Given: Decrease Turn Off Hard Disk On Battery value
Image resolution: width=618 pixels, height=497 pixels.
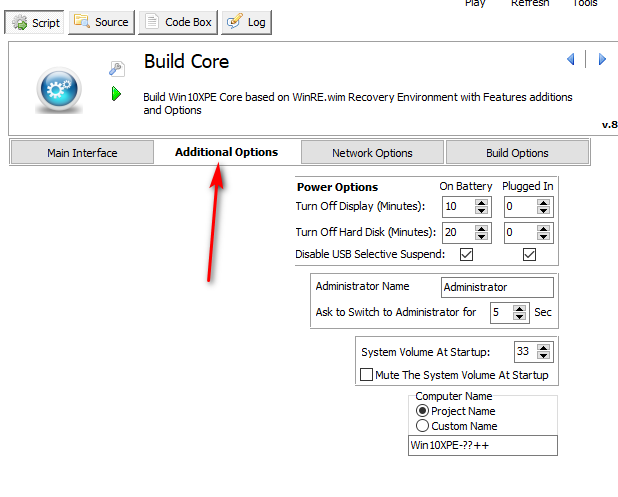Looking at the screenshot, I should click(481, 236).
